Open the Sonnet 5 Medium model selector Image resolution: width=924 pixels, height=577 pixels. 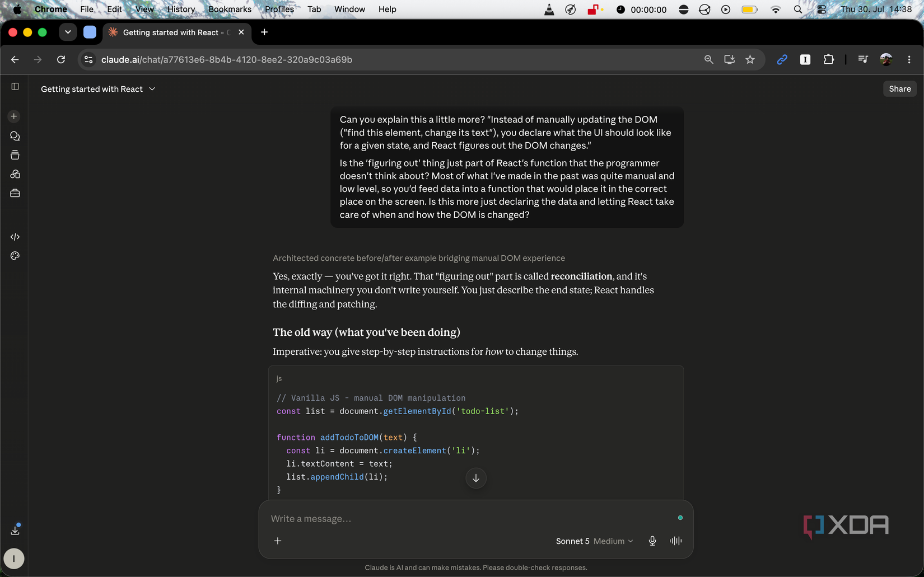[x=594, y=541]
